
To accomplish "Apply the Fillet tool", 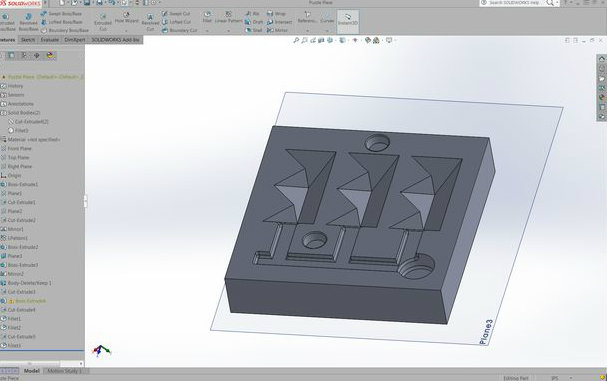I will pyautogui.click(x=207, y=17).
